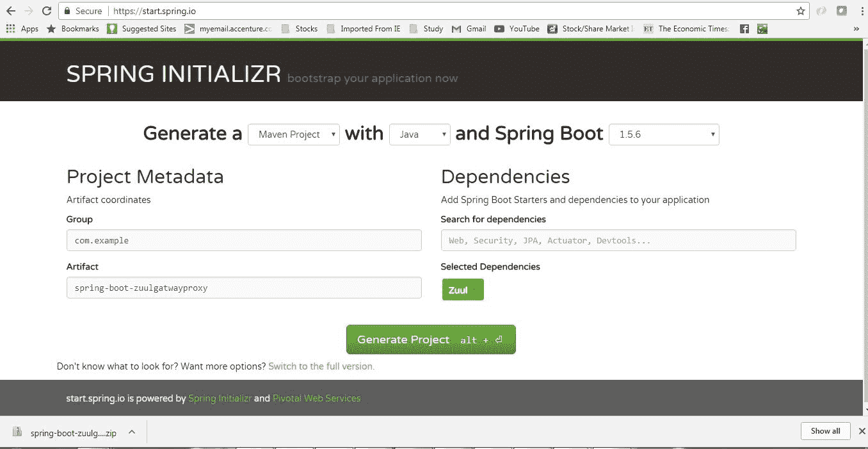Click the Generate Project button
Viewport: 868px width, 449px height.
click(x=431, y=339)
